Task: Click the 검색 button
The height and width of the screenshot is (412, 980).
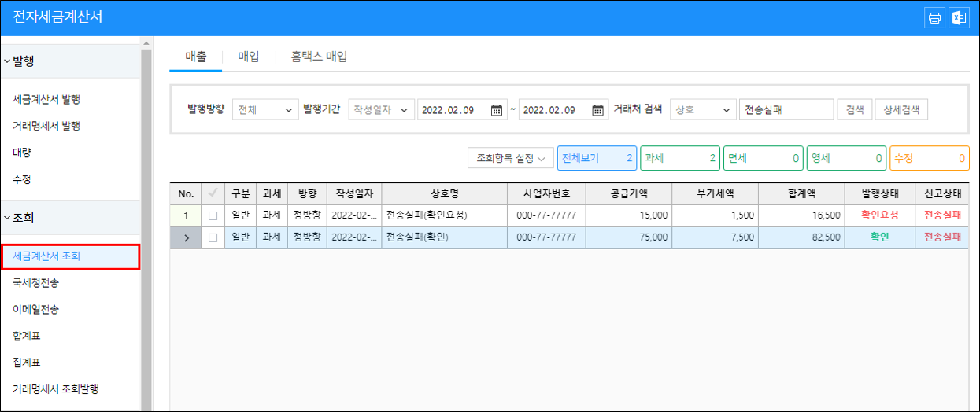Action: (x=854, y=110)
